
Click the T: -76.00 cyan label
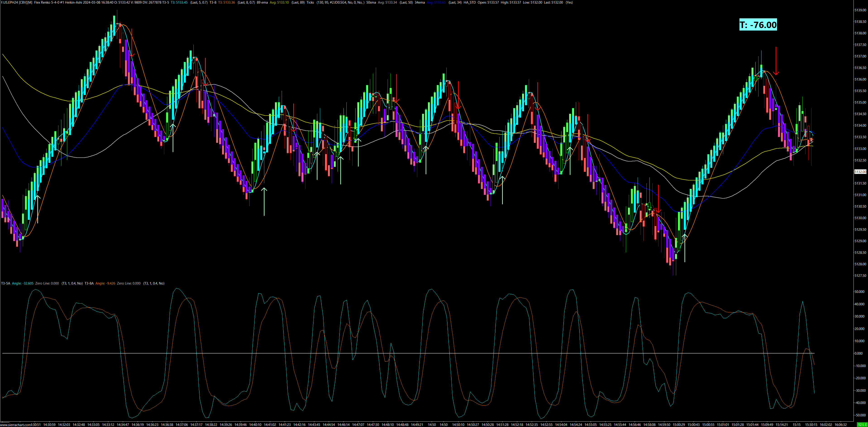pyautogui.click(x=758, y=25)
